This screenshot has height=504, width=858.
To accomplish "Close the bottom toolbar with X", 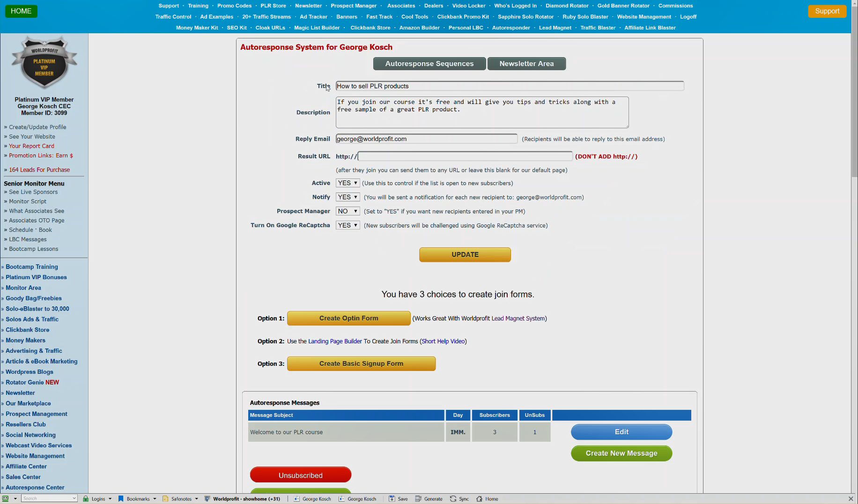I will [x=851, y=499].
